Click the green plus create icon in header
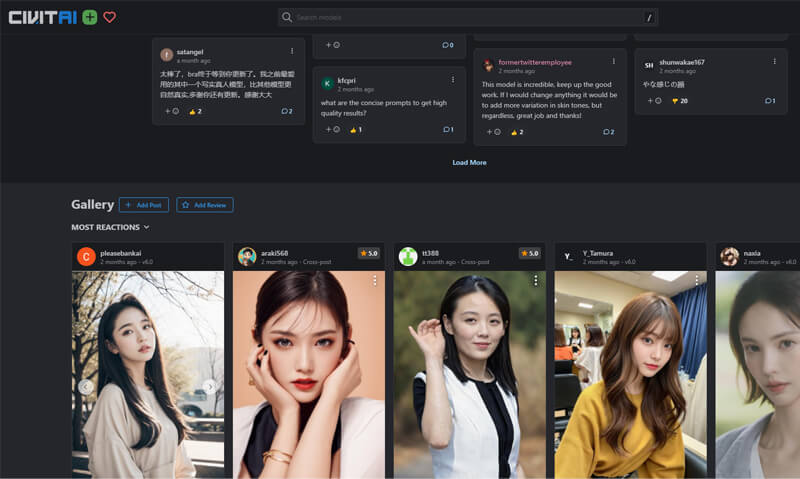 [90, 17]
